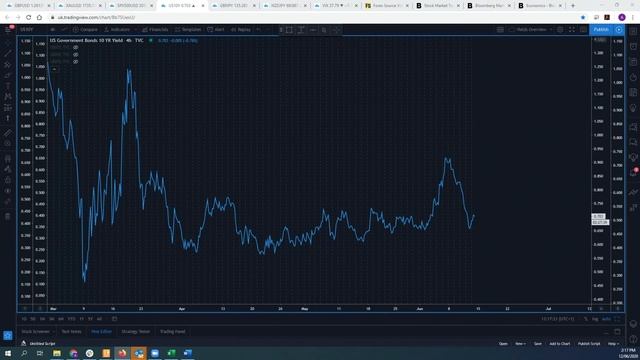Select the trend line drawing tool
This screenshot has width=640, height=360.
[8, 53]
